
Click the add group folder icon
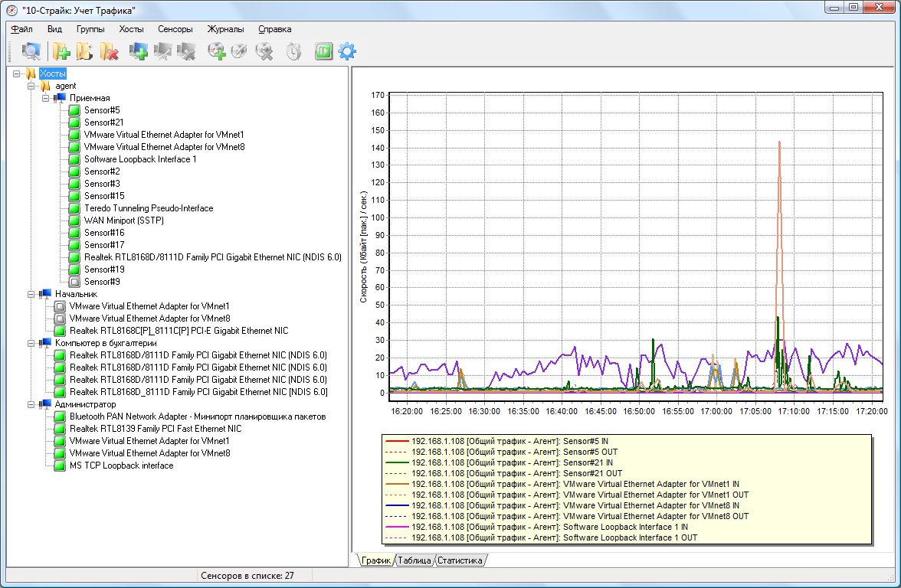click(x=61, y=52)
